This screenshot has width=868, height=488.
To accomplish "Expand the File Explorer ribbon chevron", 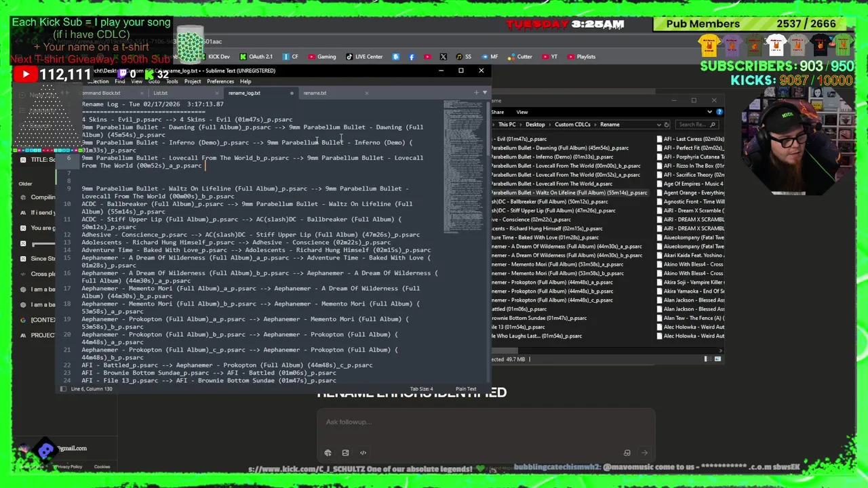I will click(x=710, y=112).
